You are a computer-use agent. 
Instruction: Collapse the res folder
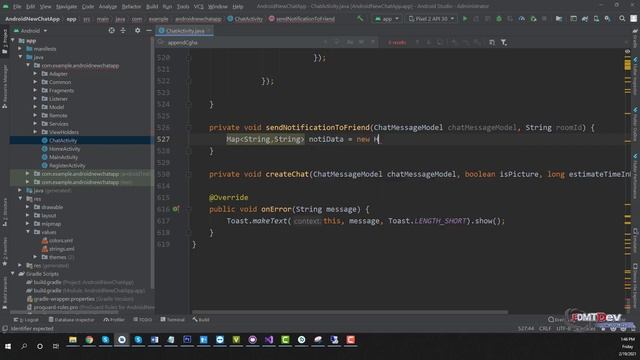(x=20, y=199)
